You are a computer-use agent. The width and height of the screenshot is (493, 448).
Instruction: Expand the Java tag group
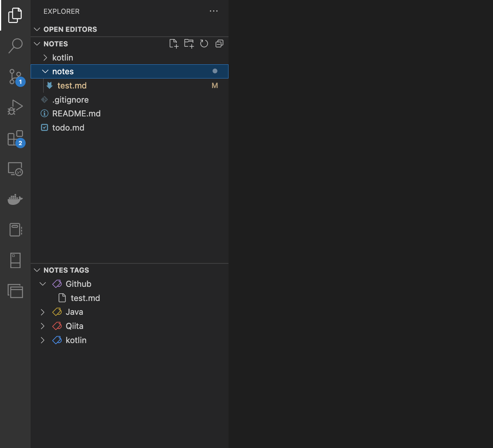point(42,312)
